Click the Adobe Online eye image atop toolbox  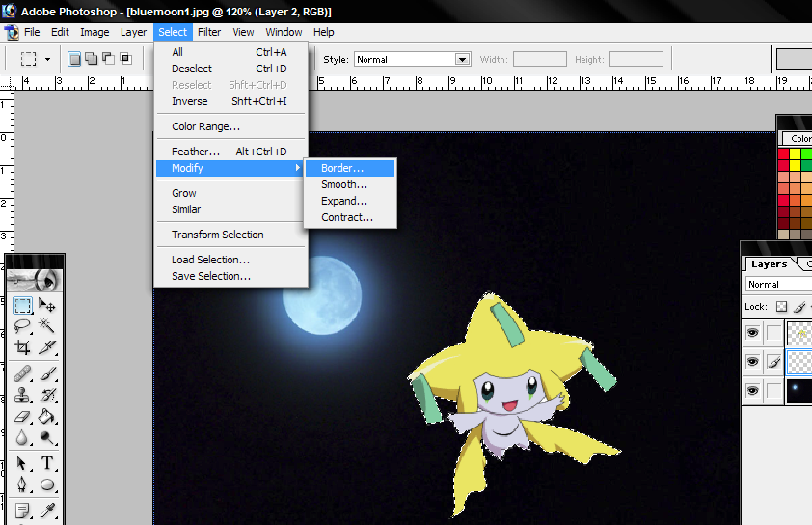(35, 281)
